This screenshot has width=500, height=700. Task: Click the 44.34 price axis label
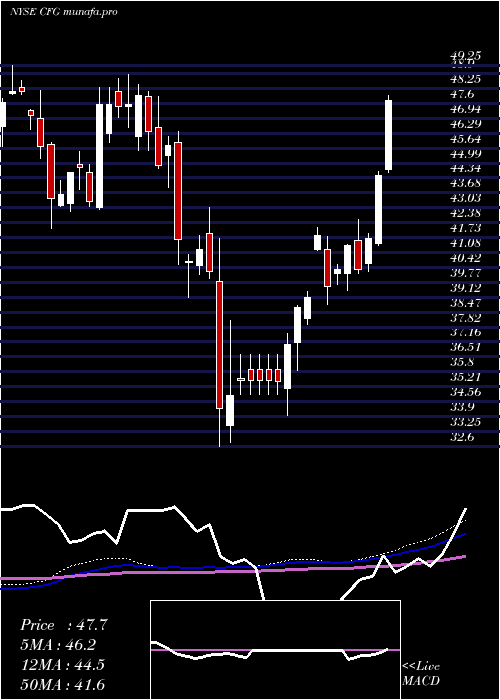coord(466,168)
